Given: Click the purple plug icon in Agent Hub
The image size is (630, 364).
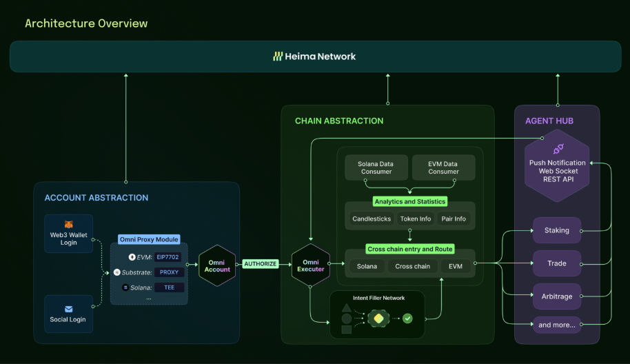Looking at the screenshot, I should [558, 149].
